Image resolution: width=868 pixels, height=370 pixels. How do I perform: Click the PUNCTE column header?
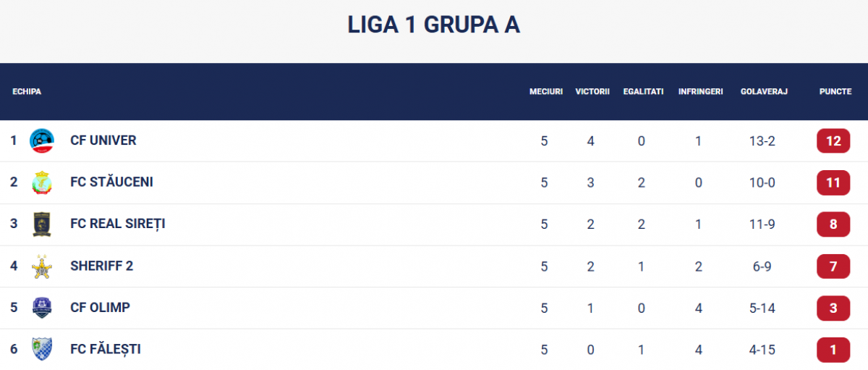(x=835, y=92)
